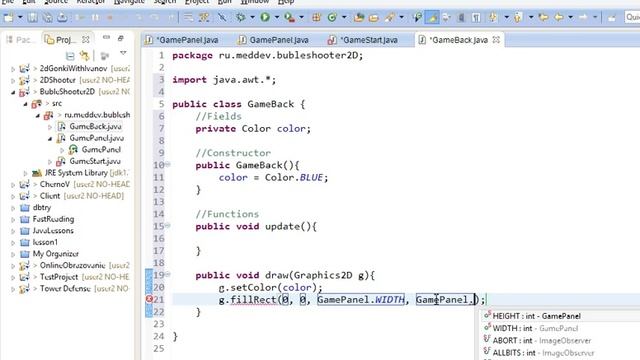Toggle Block Selection mode icon
Screen dimensions: 640x360
click(461, 18)
